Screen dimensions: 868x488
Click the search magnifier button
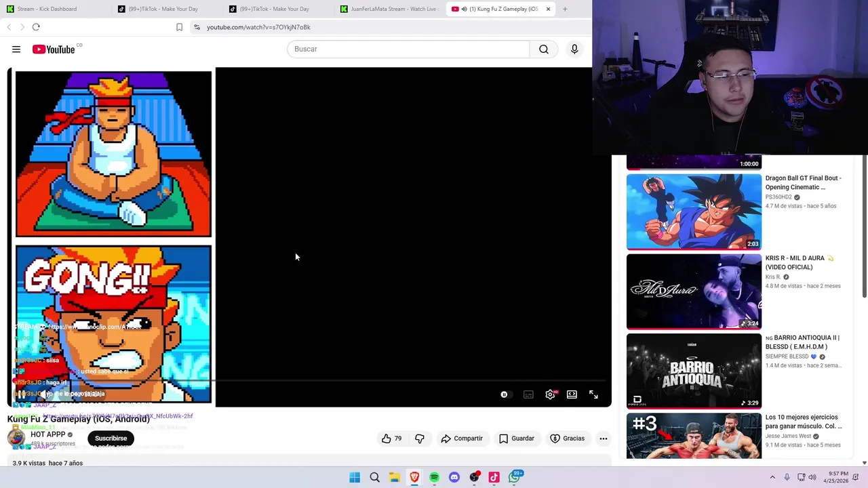[x=544, y=49]
